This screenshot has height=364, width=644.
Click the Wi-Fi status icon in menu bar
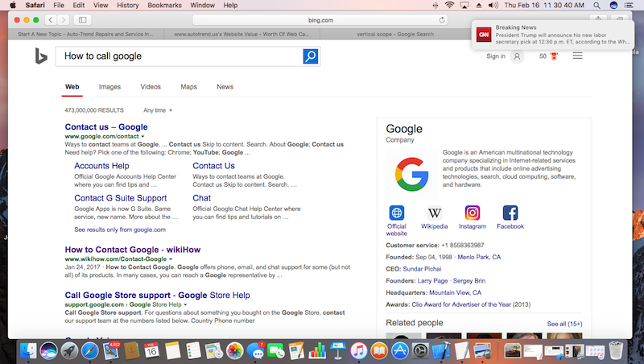(449, 6)
